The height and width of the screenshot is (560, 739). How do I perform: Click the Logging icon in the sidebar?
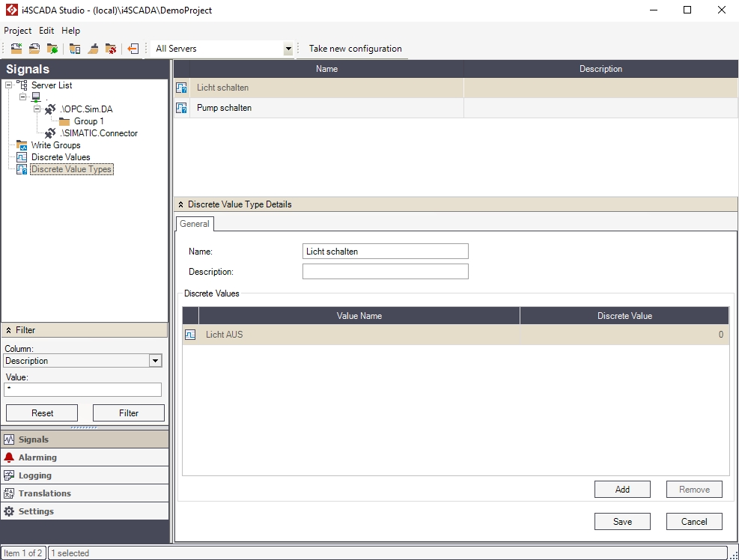9,475
